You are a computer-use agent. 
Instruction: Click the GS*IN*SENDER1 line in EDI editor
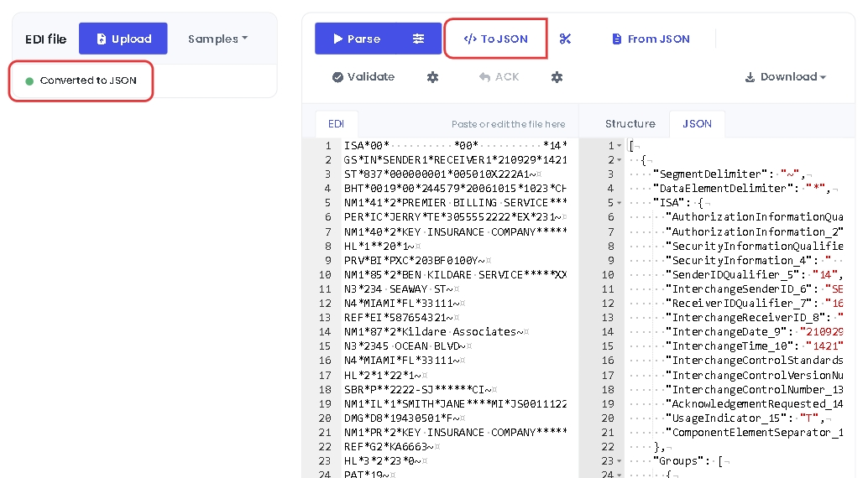click(x=455, y=160)
